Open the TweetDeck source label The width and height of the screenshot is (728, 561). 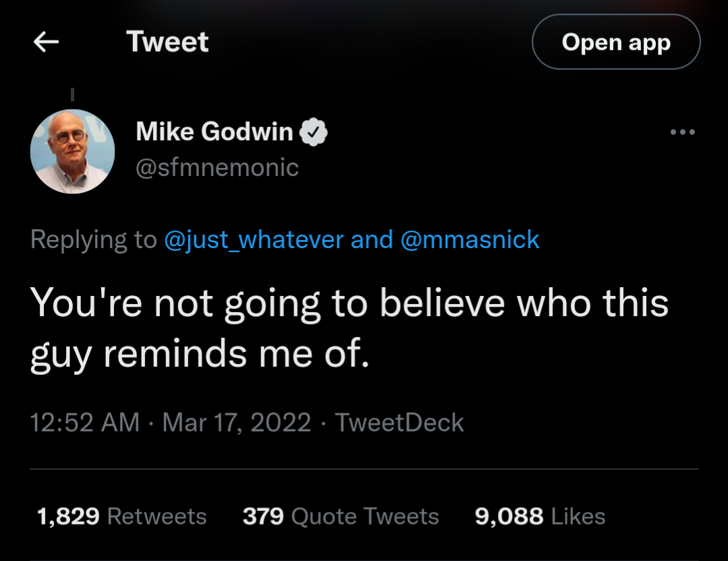399,423
